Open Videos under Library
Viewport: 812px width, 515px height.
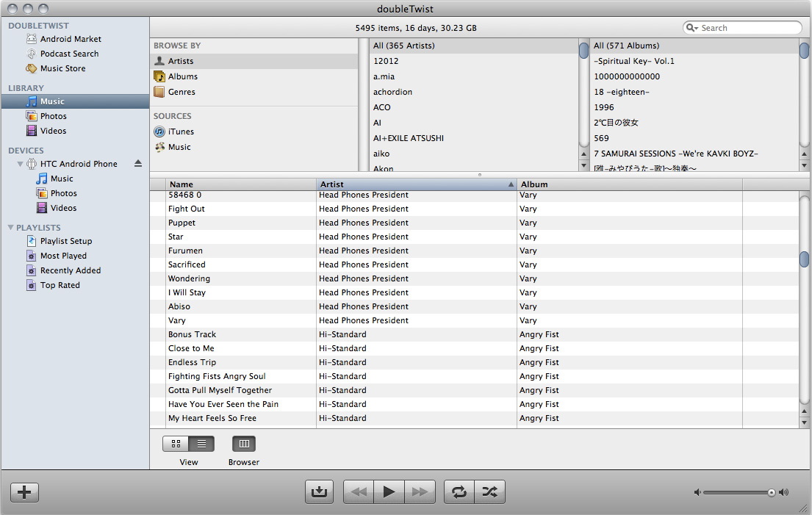click(x=54, y=131)
